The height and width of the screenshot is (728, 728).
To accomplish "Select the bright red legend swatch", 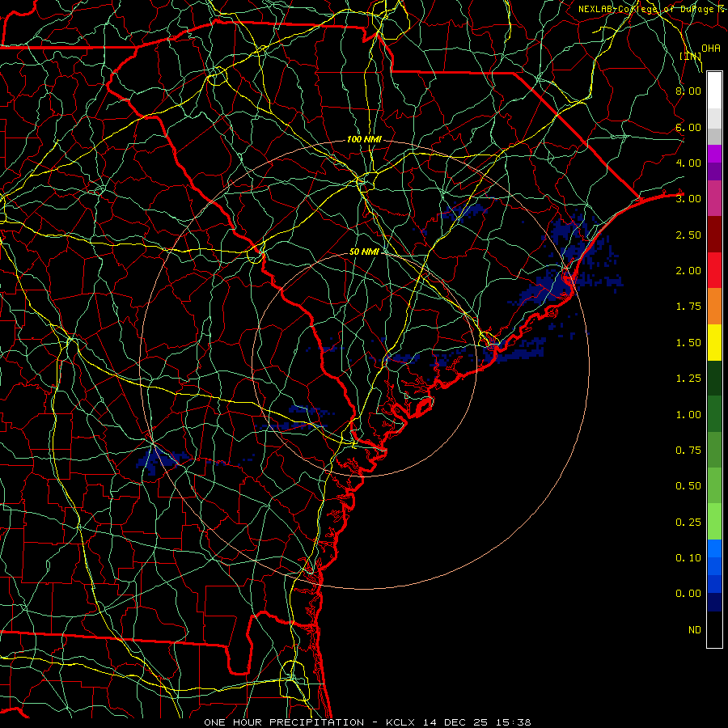I will 714,270.
